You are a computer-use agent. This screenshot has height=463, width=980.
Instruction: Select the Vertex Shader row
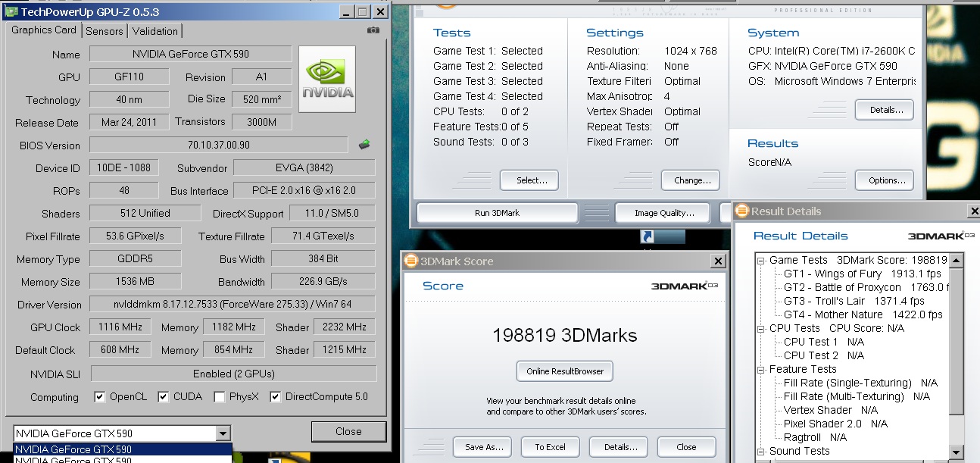(x=831, y=410)
